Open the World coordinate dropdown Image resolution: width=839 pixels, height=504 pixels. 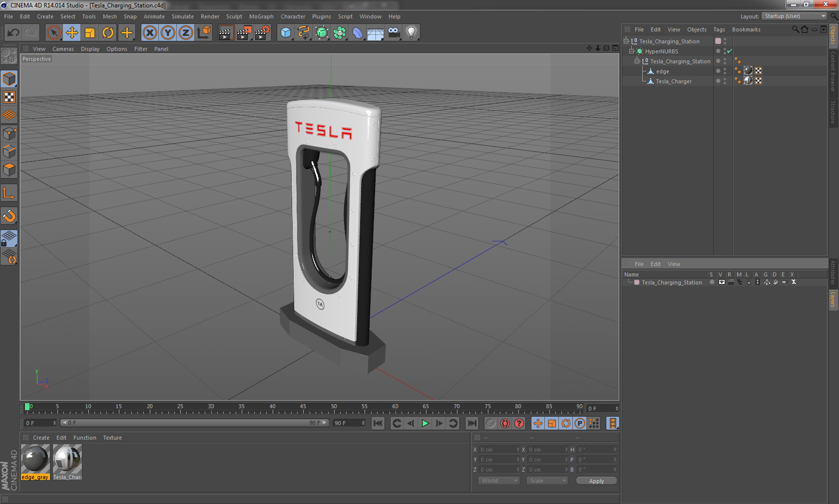(x=499, y=481)
